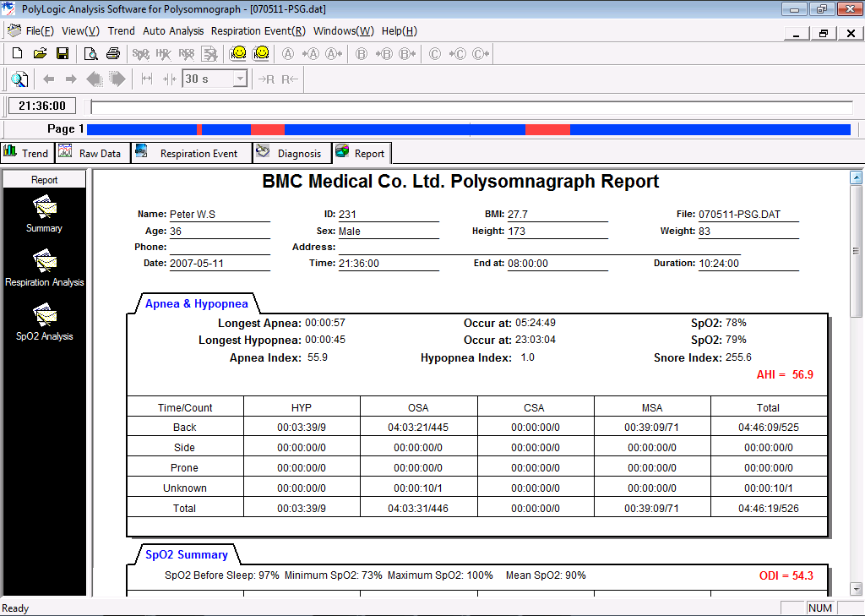Click the time position slider track
The height and width of the screenshot is (616, 865).
[471, 107]
